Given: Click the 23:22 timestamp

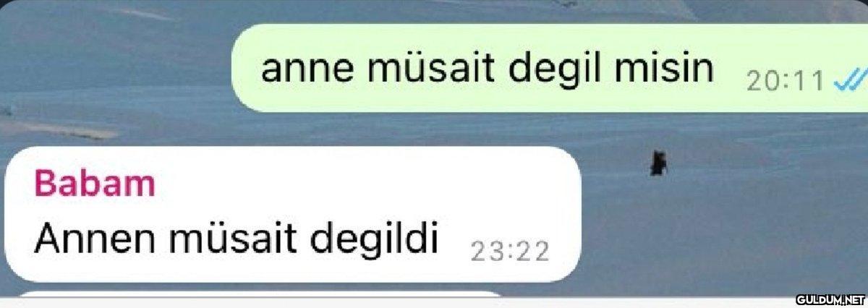Looking at the screenshot, I should point(510,252).
